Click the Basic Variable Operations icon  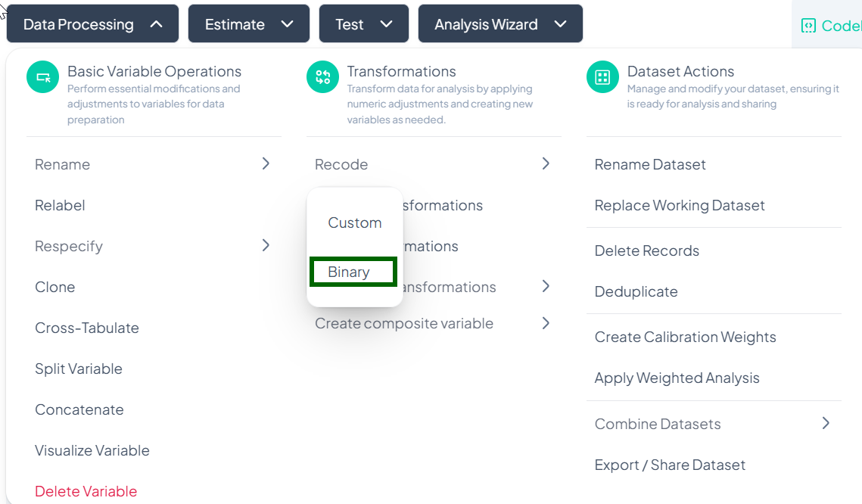pyautogui.click(x=42, y=77)
